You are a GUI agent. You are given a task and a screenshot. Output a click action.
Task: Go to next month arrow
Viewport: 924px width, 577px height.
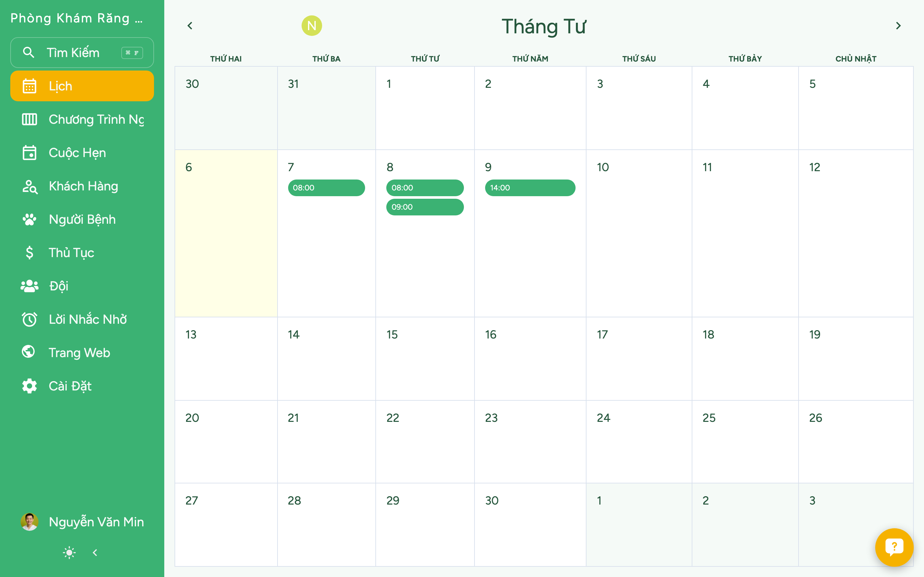(x=898, y=26)
